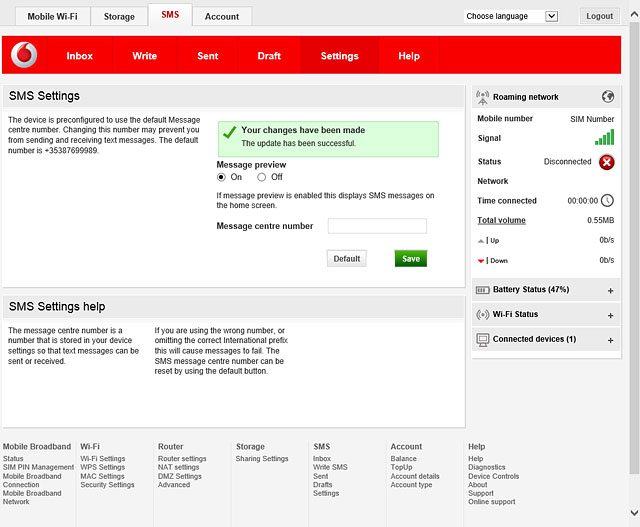Click the roaming network antenna icon
This screenshot has width=640, height=527.
pyautogui.click(x=482, y=98)
